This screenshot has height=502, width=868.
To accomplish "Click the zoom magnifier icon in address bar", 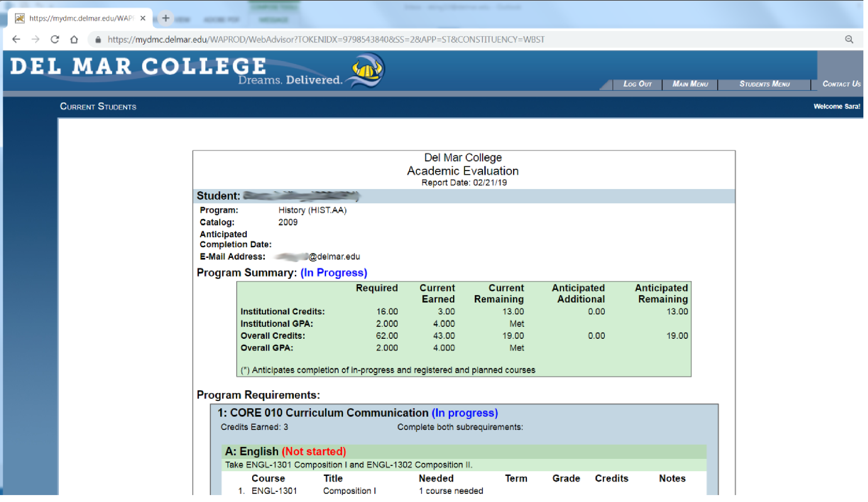I will click(x=849, y=39).
